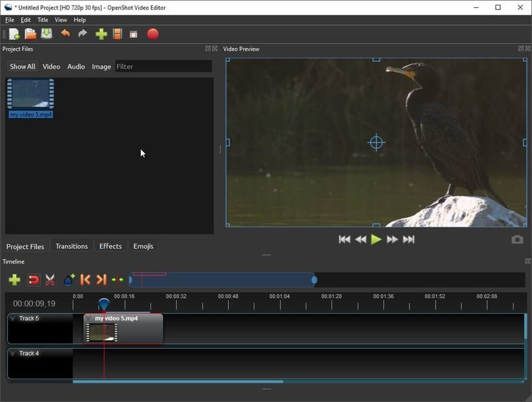Image resolution: width=532 pixels, height=402 pixels.
Task: Open a project with the folder icon
Action: [x=31, y=34]
